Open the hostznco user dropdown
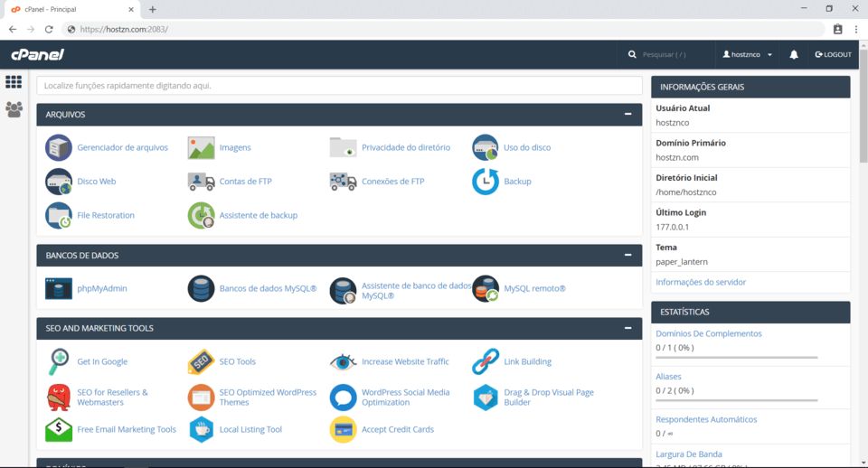The width and height of the screenshot is (868, 468). point(748,54)
